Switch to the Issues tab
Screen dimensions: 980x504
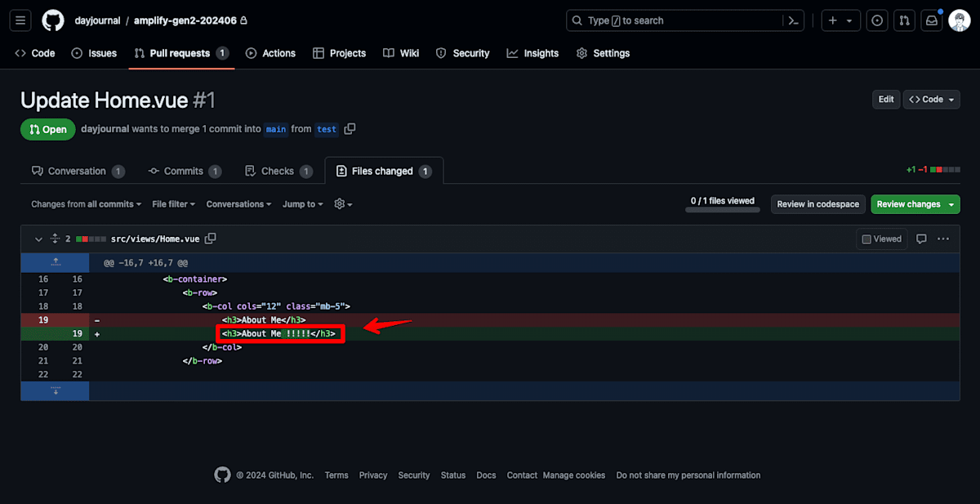pos(94,53)
